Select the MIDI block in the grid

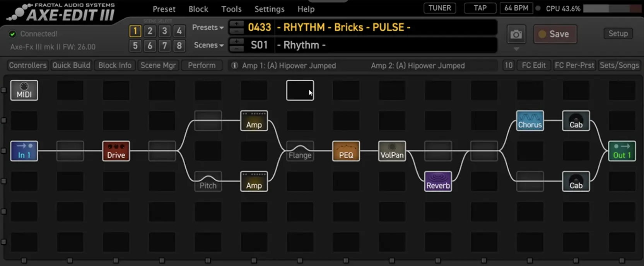point(24,90)
